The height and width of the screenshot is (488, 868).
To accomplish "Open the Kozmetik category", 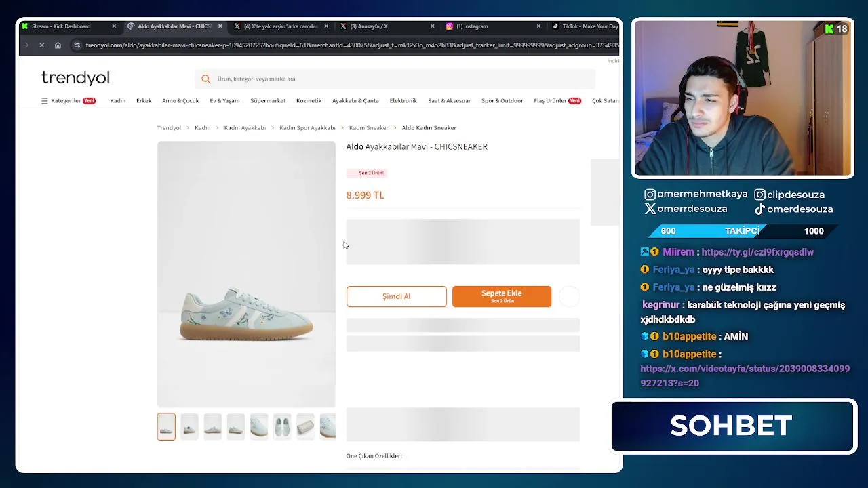I will tap(309, 101).
